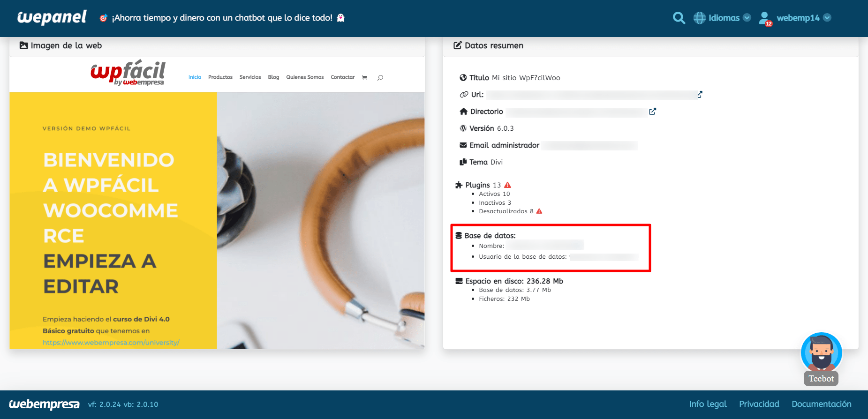Viewport: 868px width, 419px height.
Task: Click the Tema Divi text
Action: coord(486,162)
